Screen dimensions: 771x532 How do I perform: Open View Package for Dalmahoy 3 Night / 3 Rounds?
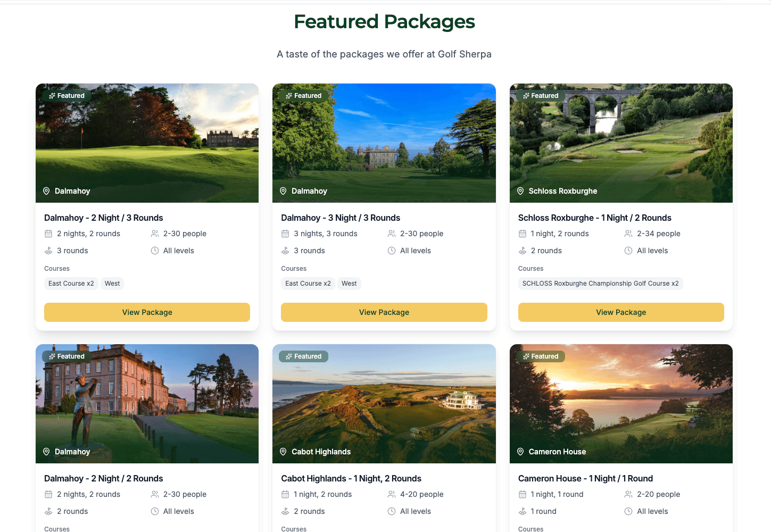pos(384,312)
